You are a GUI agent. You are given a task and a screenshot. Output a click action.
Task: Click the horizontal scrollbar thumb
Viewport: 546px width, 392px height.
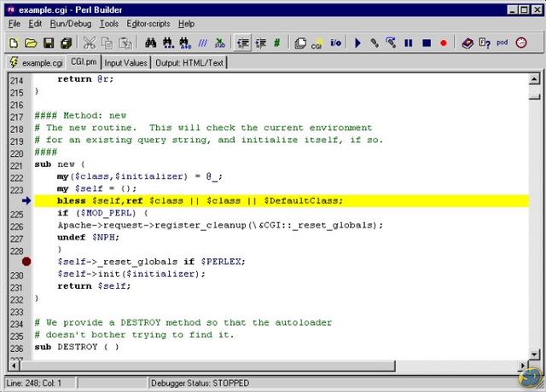tap(207, 366)
